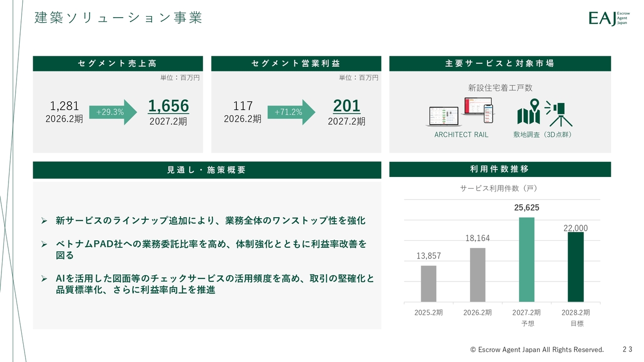
Task: Click the underlined 1,656 sales figure
Action: click(x=168, y=106)
